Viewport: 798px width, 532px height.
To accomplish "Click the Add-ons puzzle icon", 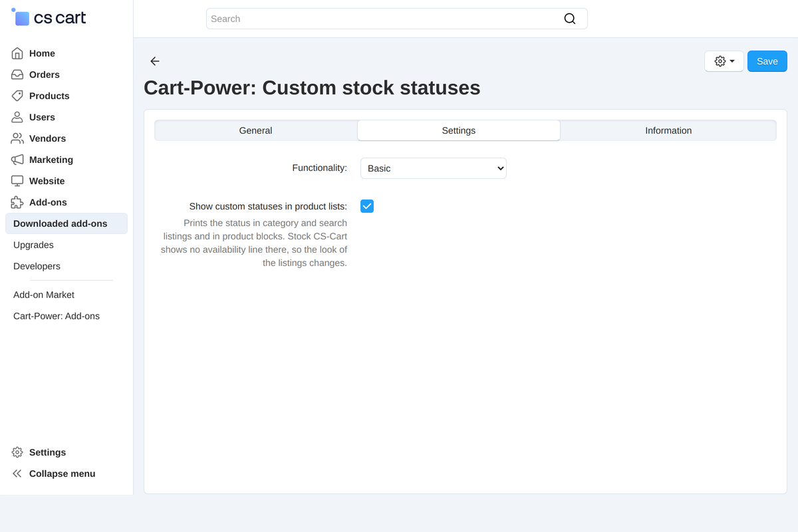I will click(x=17, y=202).
